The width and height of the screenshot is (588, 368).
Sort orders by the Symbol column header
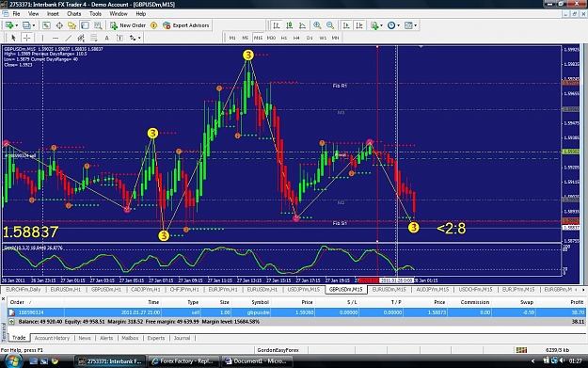click(x=260, y=302)
